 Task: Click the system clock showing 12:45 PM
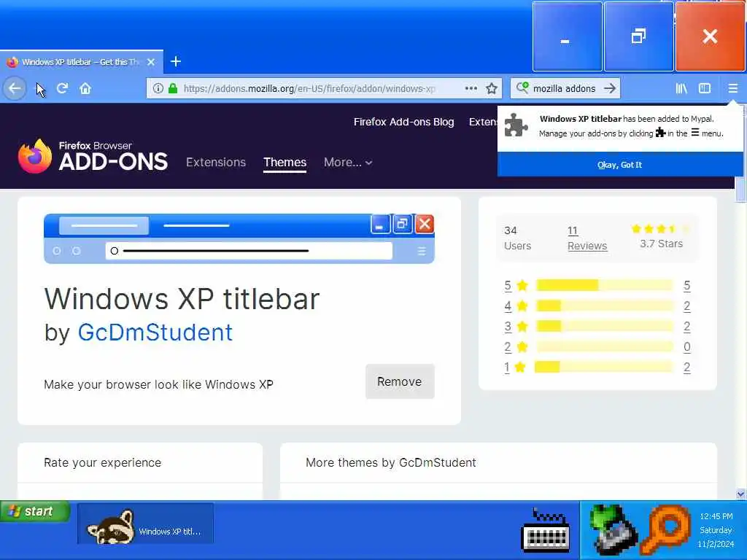click(x=716, y=516)
